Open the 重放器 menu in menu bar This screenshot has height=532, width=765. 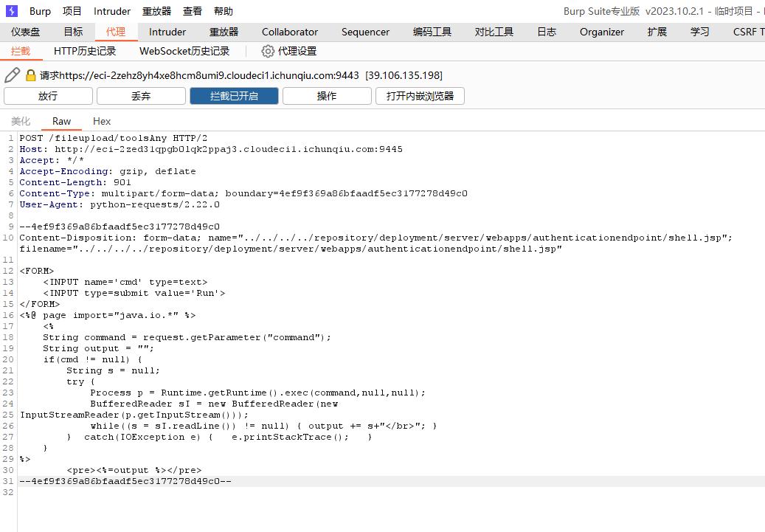tap(156, 11)
